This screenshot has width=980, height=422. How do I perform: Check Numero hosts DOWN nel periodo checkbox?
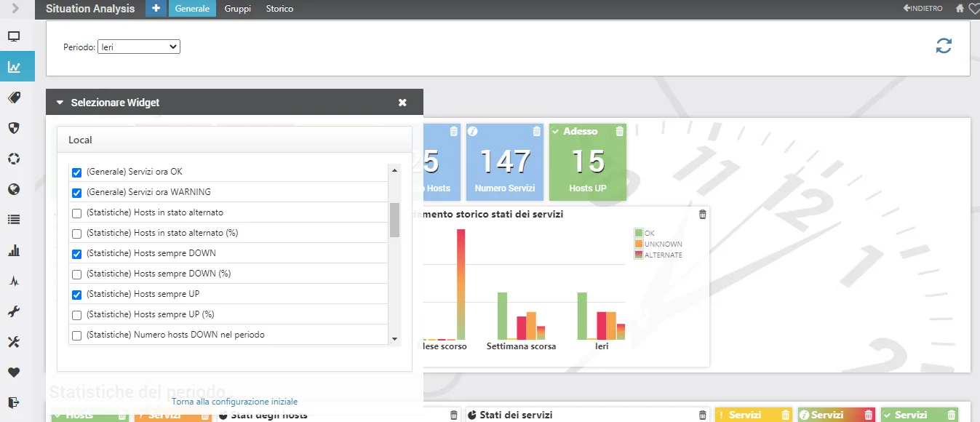pyautogui.click(x=76, y=335)
